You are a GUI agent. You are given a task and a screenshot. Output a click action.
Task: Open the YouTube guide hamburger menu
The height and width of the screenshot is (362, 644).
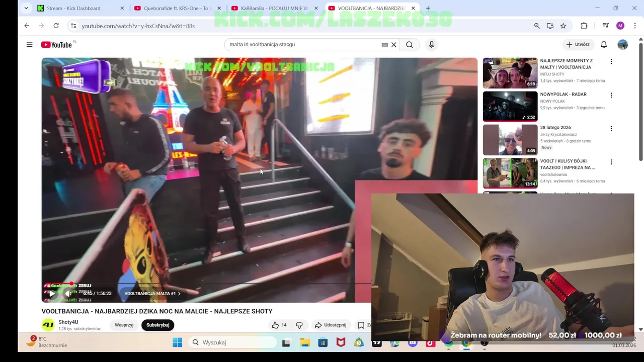coord(29,45)
